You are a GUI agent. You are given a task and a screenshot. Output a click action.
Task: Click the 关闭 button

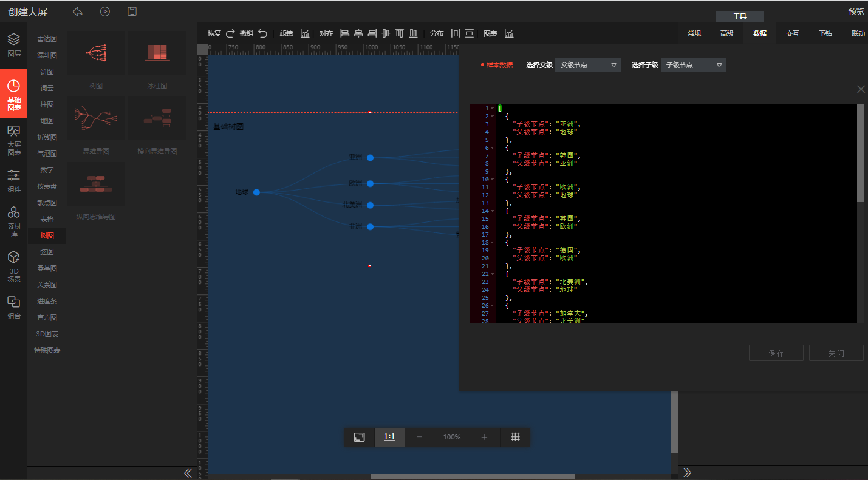coord(836,353)
